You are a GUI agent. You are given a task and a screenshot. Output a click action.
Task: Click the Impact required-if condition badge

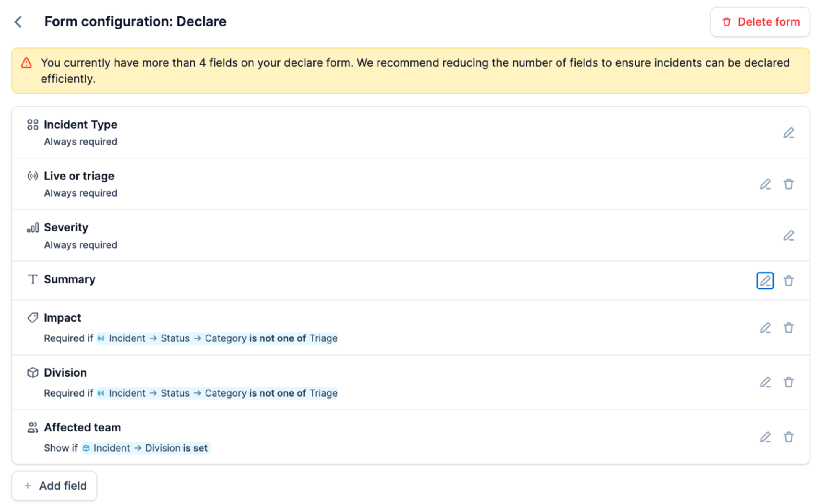point(217,338)
